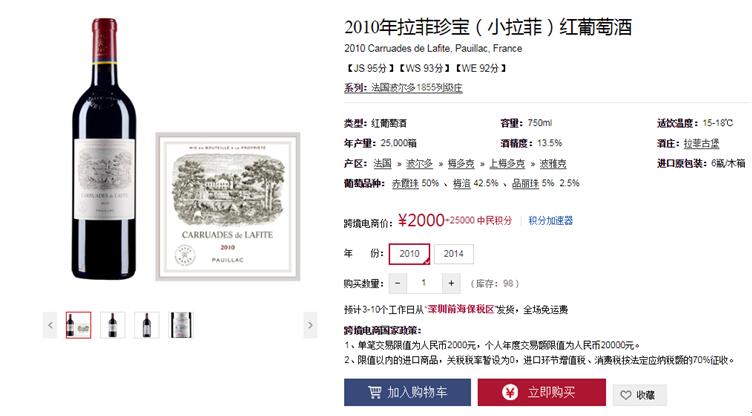Image resolution: width=752 pixels, height=416 pixels.
Task: Click the quantity input field
Action: tap(424, 284)
